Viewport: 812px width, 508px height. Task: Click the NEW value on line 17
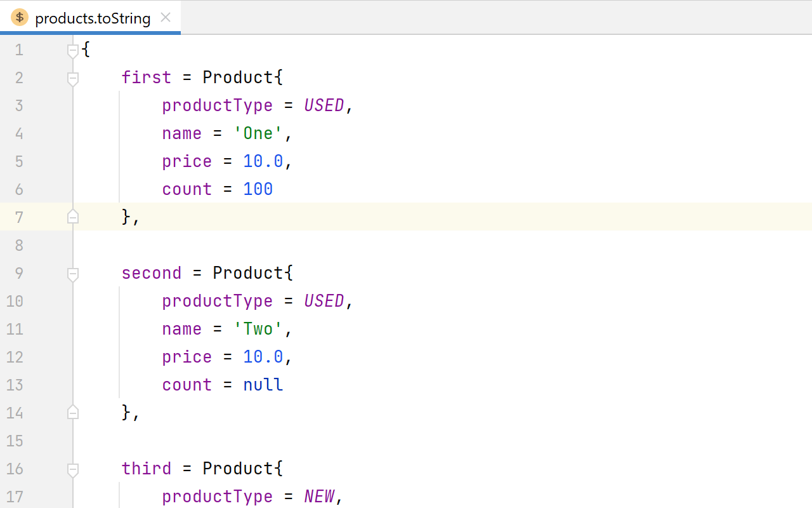tap(319, 496)
